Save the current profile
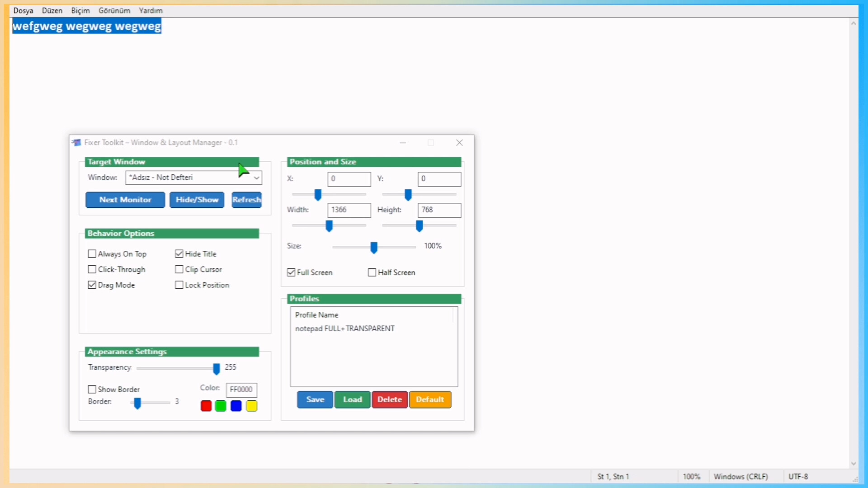This screenshot has height=488, width=868. (315, 399)
